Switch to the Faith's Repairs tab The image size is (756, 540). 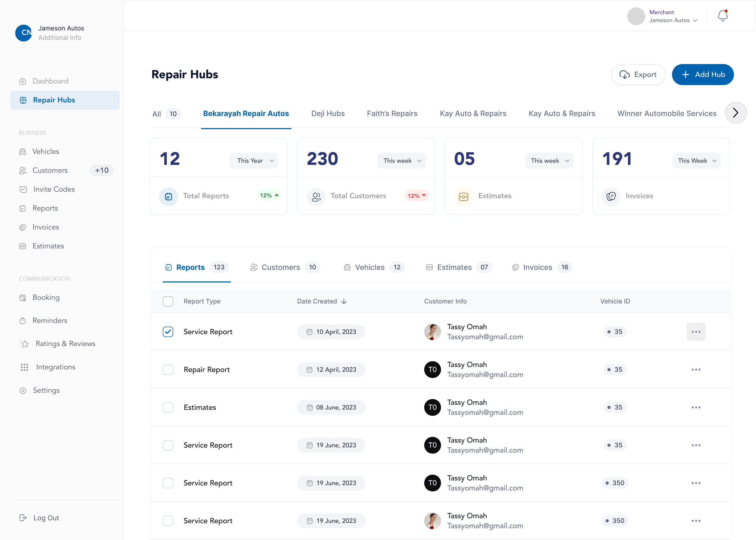tap(392, 114)
